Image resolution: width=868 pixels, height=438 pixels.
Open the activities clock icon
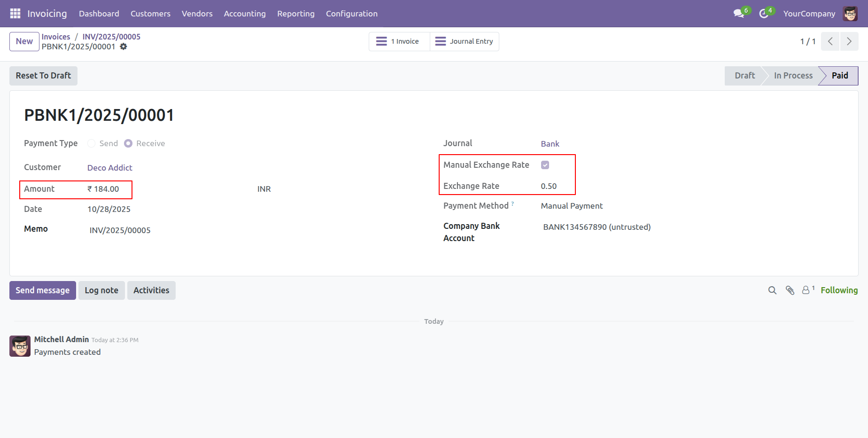[x=764, y=14]
